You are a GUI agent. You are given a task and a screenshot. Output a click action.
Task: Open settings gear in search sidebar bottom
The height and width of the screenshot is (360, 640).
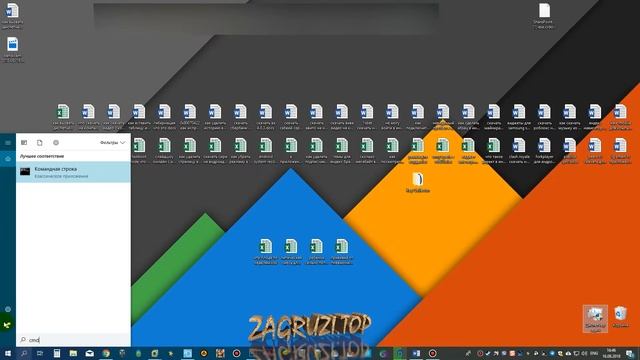8,309
